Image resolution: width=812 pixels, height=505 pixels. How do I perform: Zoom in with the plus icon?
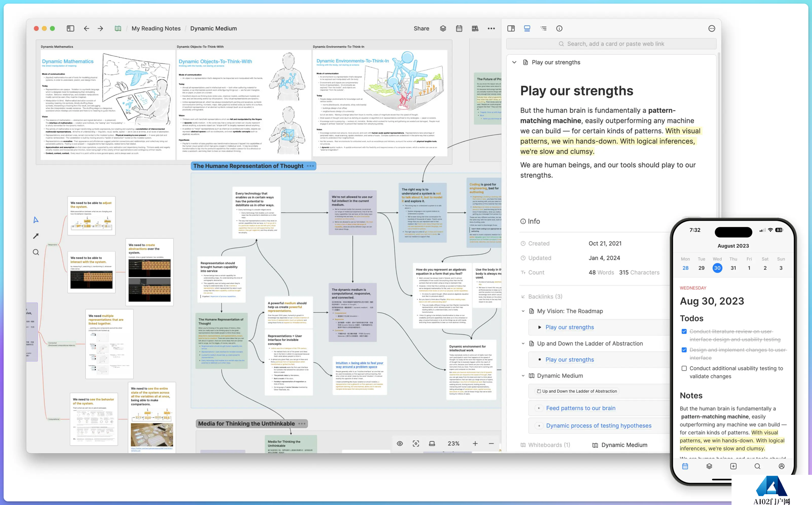[475, 443]
